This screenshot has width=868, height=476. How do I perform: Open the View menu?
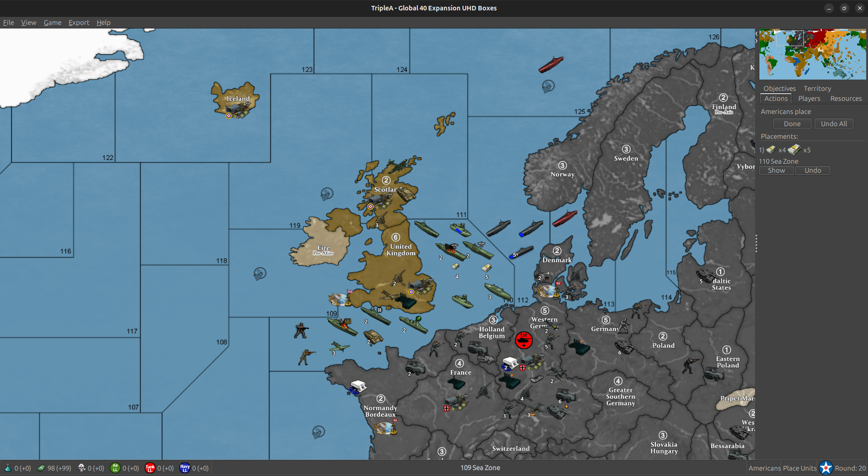pos(28,23)
